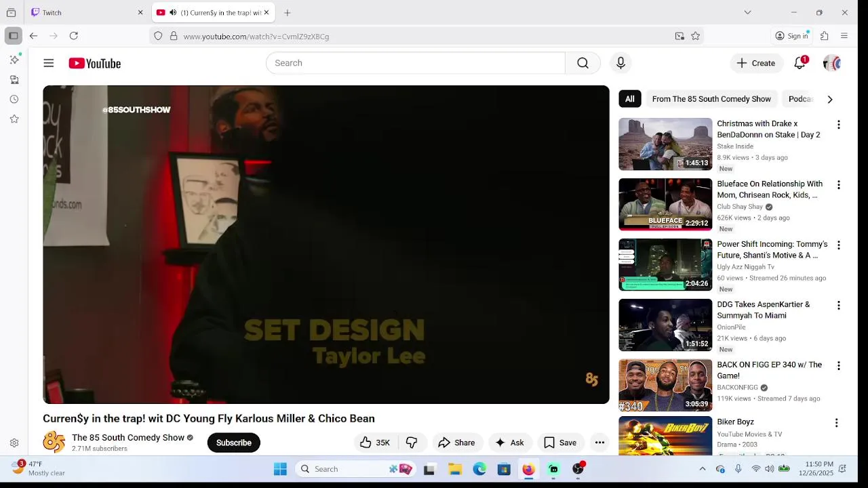Go back with browser back arrow
This screenshot has height=488, width=868.
[x=33, y=36]
